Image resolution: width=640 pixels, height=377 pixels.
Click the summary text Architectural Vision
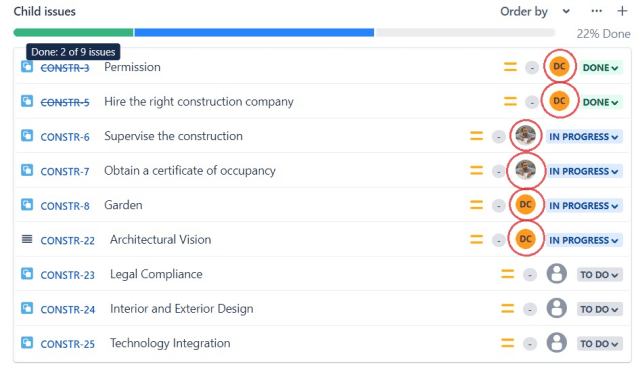[x=160, y=240]
